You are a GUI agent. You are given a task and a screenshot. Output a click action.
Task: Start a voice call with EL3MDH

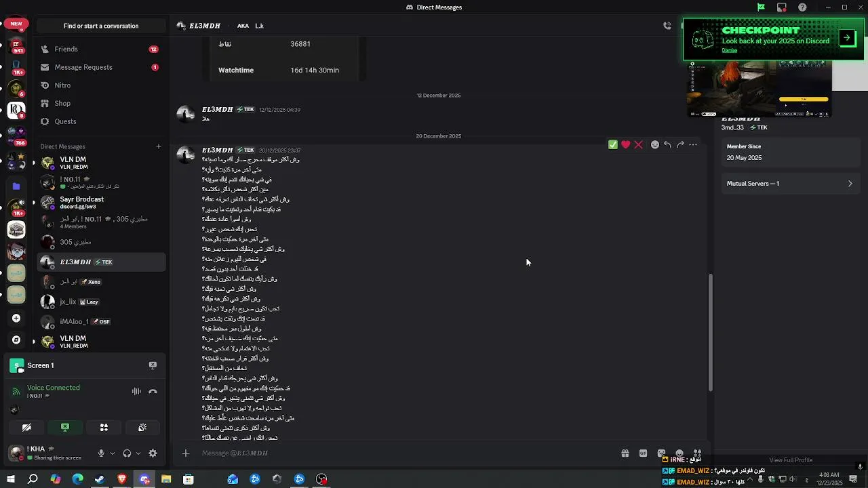pos(667,26)
